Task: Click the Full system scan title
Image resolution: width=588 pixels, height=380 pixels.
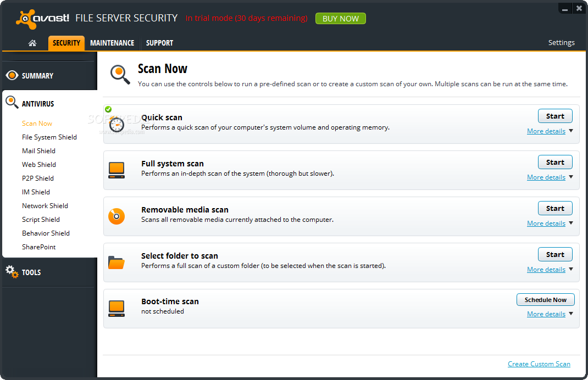Action: point(172,164)
